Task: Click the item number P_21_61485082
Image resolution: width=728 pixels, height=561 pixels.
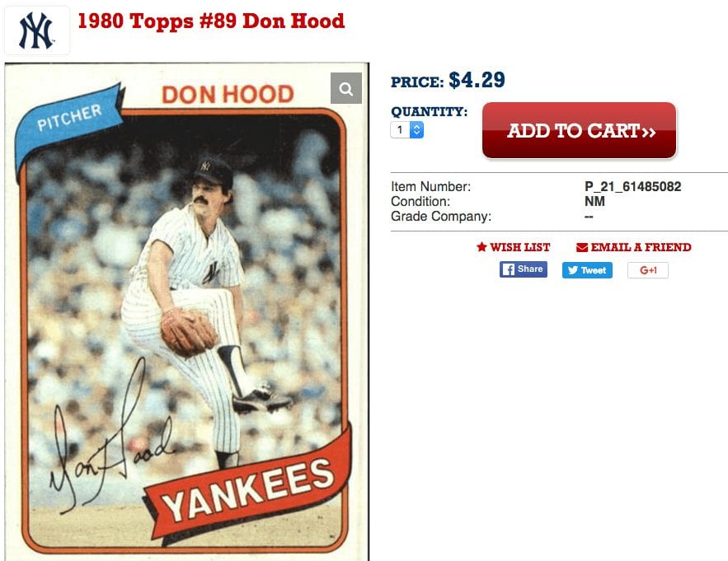Action: point(633,186)
